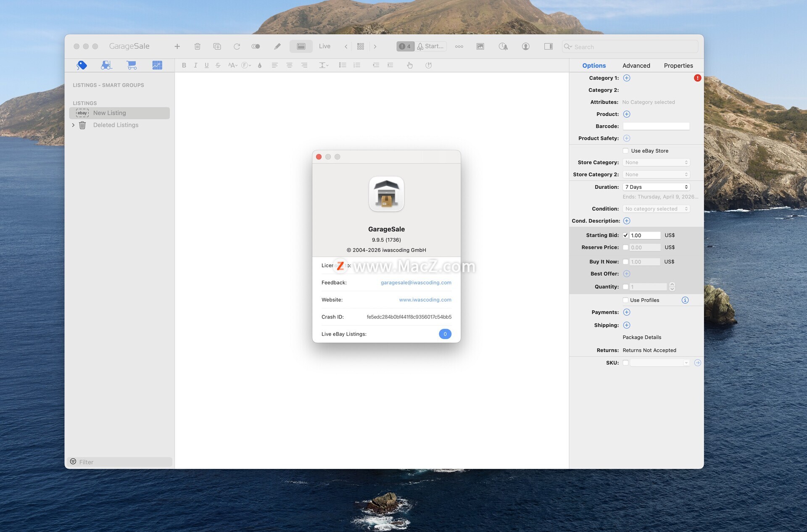Open the reports chart section
The width and height of the screenshot is (807, 532).
pyautogui.click(x=157, y=65)
